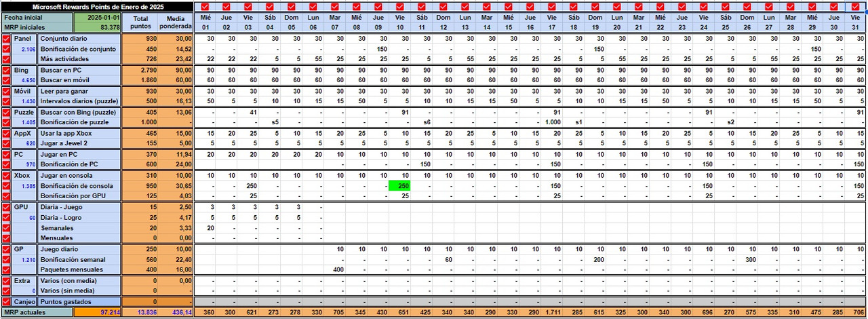Uncheck the checkbox above Lun 06 column

tap(313, 7)
